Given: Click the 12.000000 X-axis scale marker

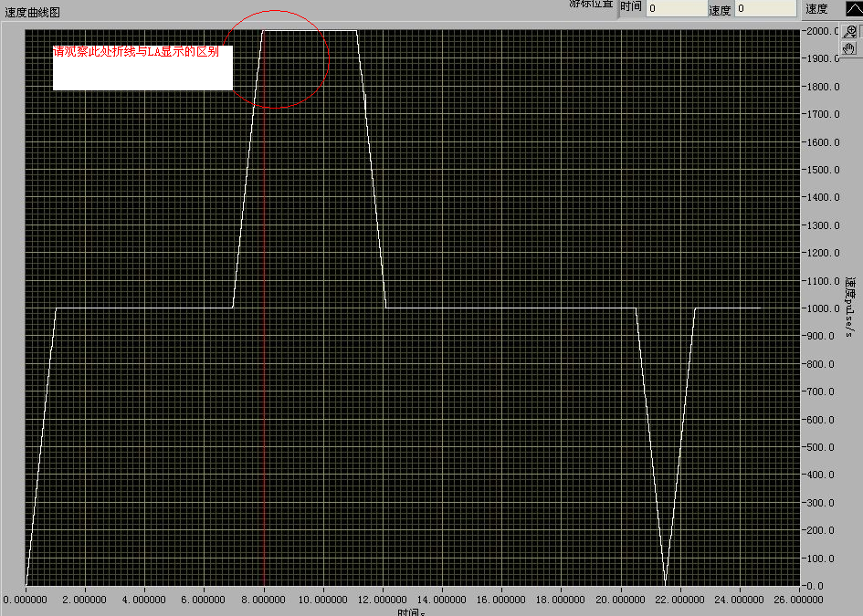Looking at the screenshot, I should click(382, 600).
